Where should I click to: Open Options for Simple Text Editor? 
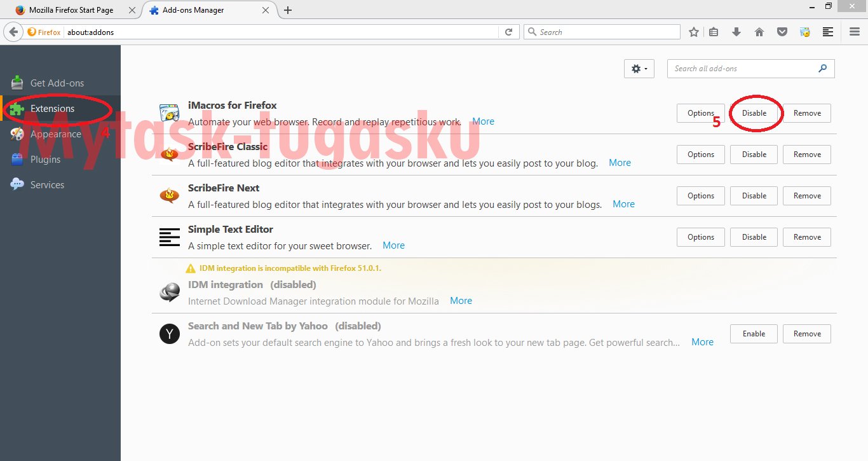tap(701, 237)
